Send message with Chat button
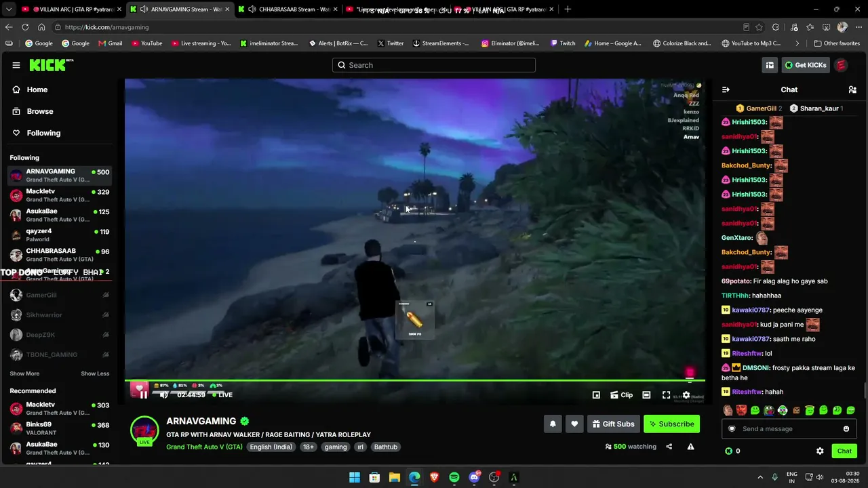 click(844, 451)
